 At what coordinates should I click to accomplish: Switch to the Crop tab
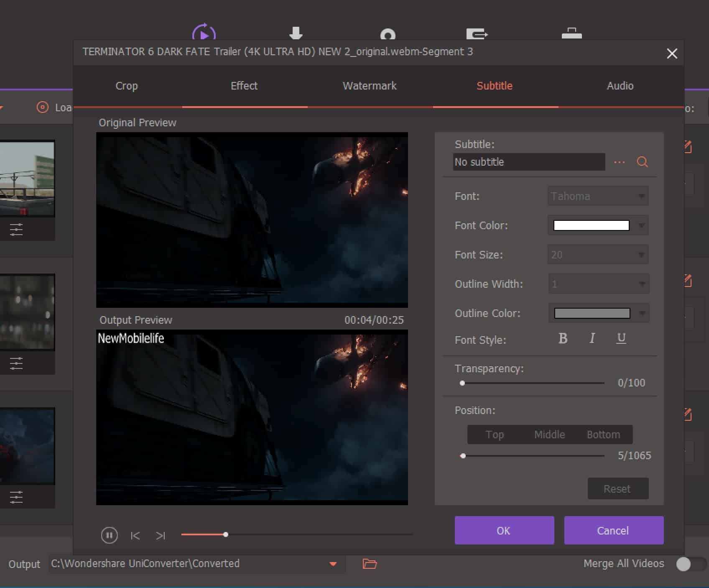(x=127, y=86)
